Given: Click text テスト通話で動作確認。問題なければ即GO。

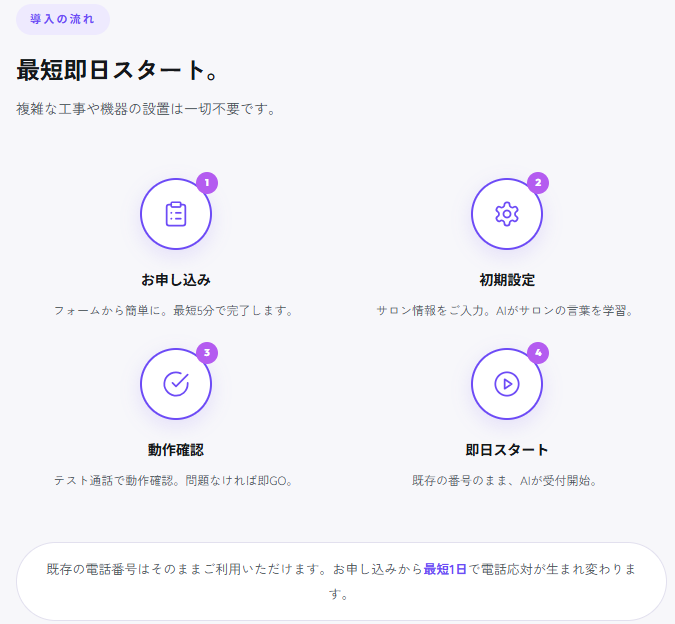Looking at the screenshot, I should pos(173,481).
